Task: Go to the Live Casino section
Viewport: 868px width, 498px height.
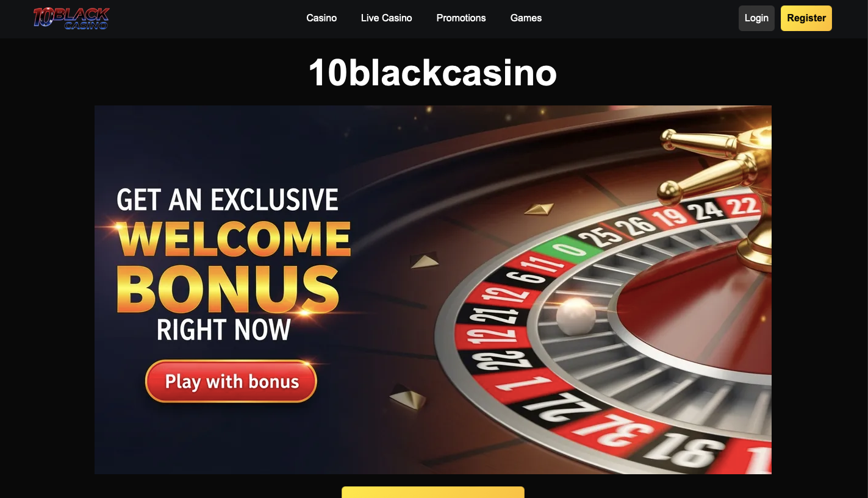Action: pyautogui.click(x=386, y=18)
